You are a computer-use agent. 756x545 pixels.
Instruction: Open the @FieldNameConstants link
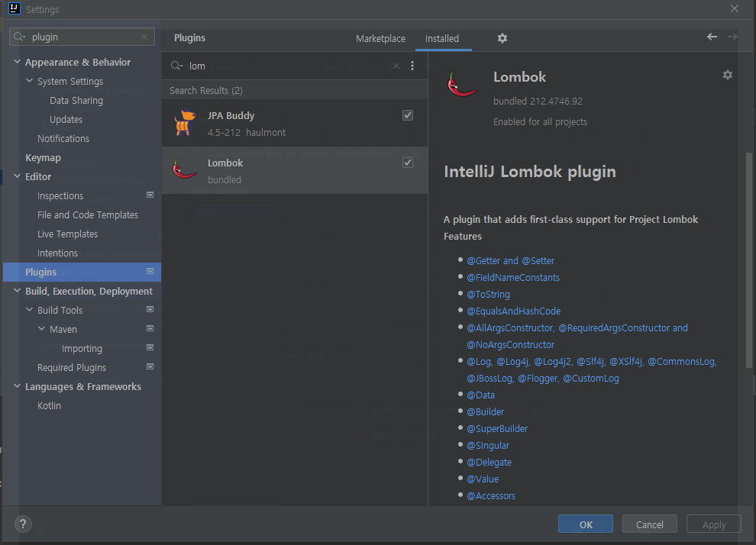click(x=513, y=278)
